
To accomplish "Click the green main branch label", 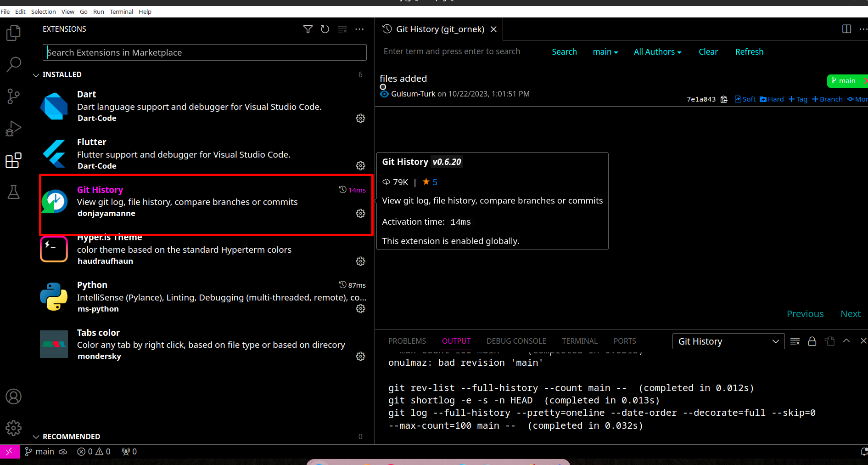I will [844, 81].
